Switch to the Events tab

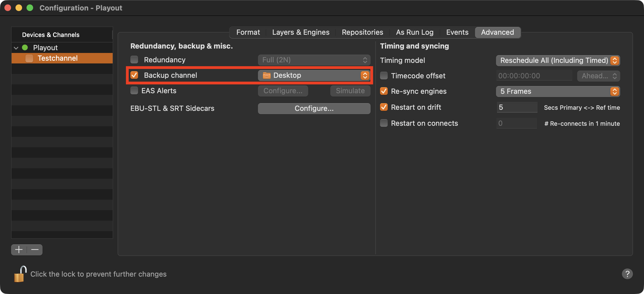(457, 32)
